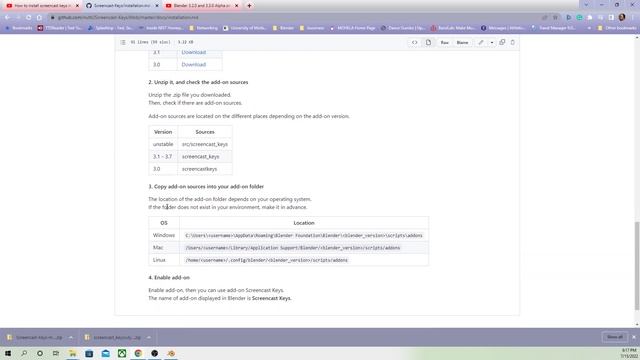This screenshot has height=360, width=640.
Task: Download the add-on for version 3.0
Action: pyautogui.click(x=193, y=64)
